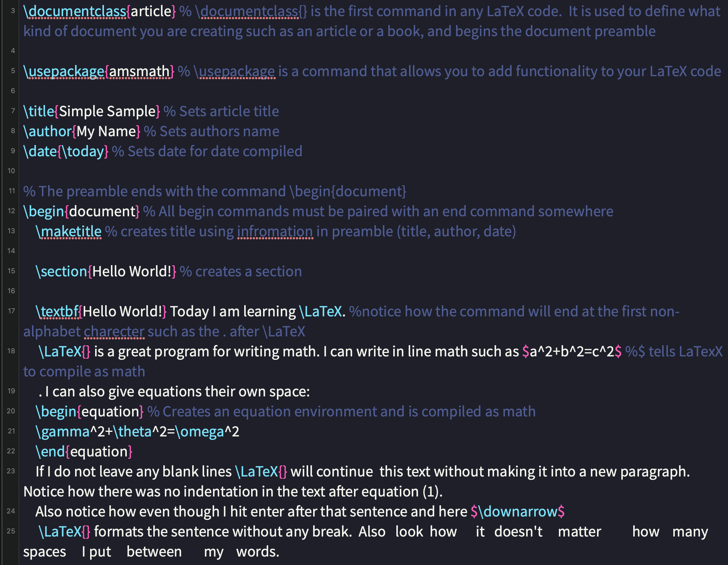Click the misspelled word "infromation"
The width and height of the screenshot is (728, 565).
(x=275, y=232)
